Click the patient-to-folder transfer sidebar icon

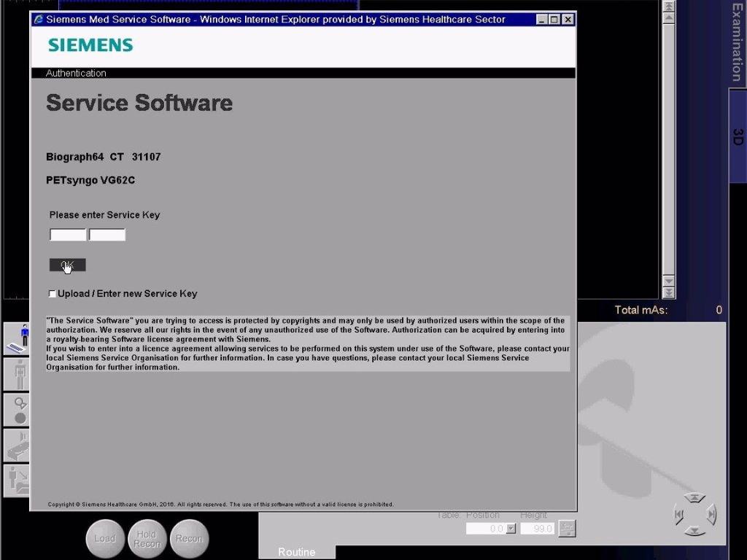point(17,480)
